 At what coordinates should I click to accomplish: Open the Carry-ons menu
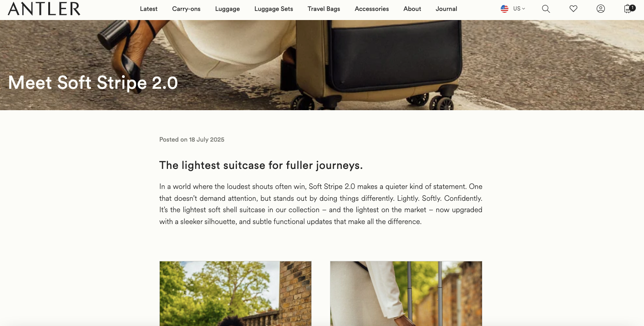coord(186,9)
